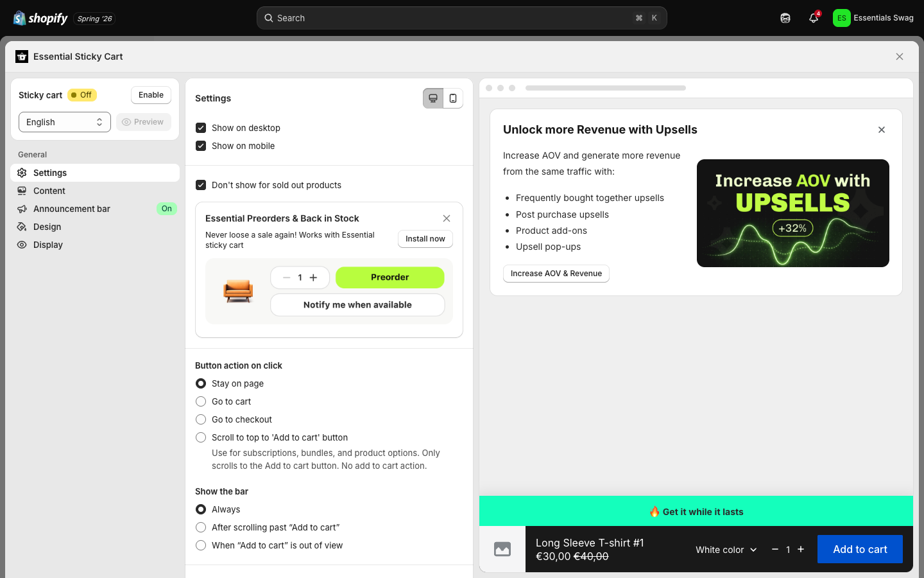Screen dimensions: 924x578
Task: Click the Essential Sticky Cart app icon
Action: pos(22,57)
